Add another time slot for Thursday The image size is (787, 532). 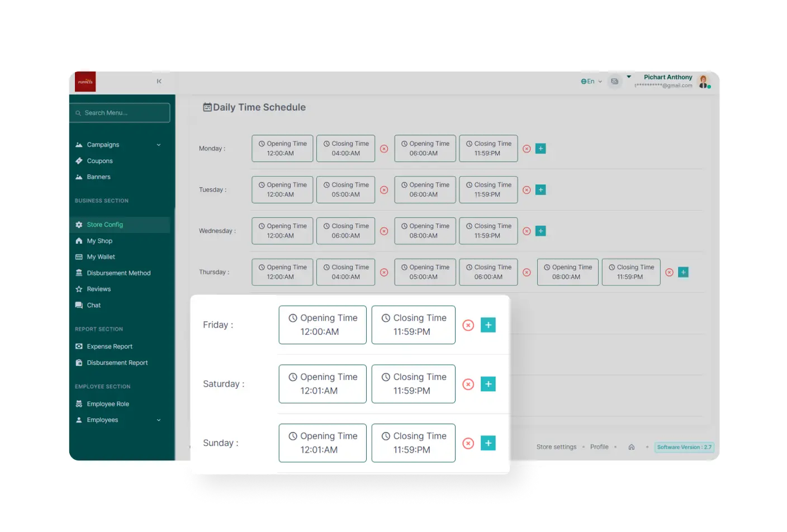coord(683,272)
